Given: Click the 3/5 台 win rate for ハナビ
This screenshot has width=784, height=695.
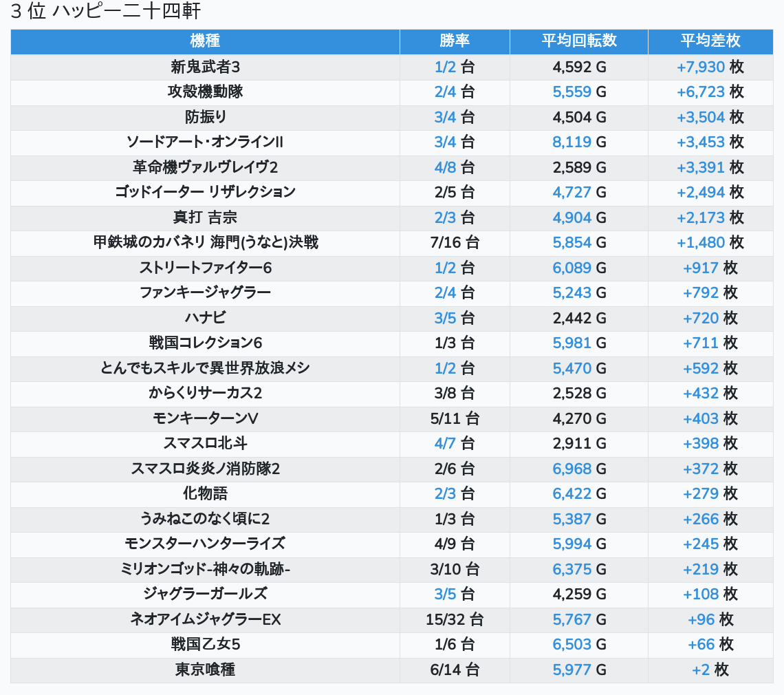Looking at the screenshot, I should tap(455, 318).
